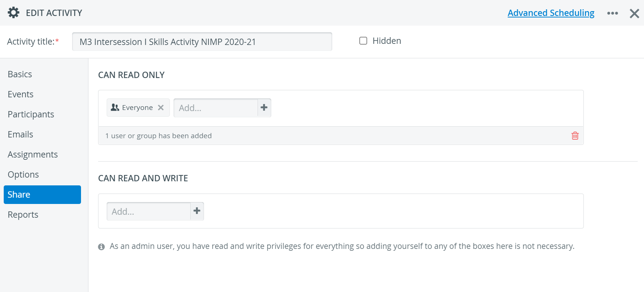Focus the Add field under Can Read and Write
Image resolution: width=644 pixels, height=292 pixels.
click(x=149, y=211)
